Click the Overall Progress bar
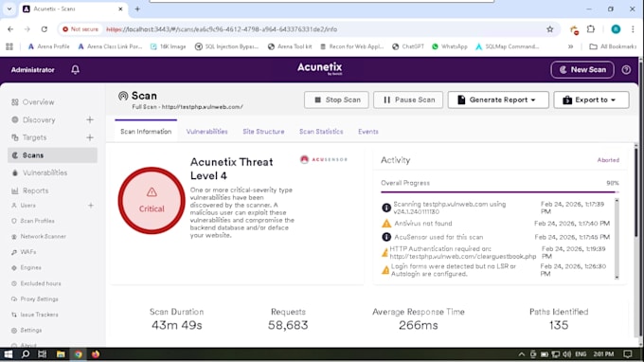Image resolution: width=644 pixels, height=362 pixels. coord(499,191)
